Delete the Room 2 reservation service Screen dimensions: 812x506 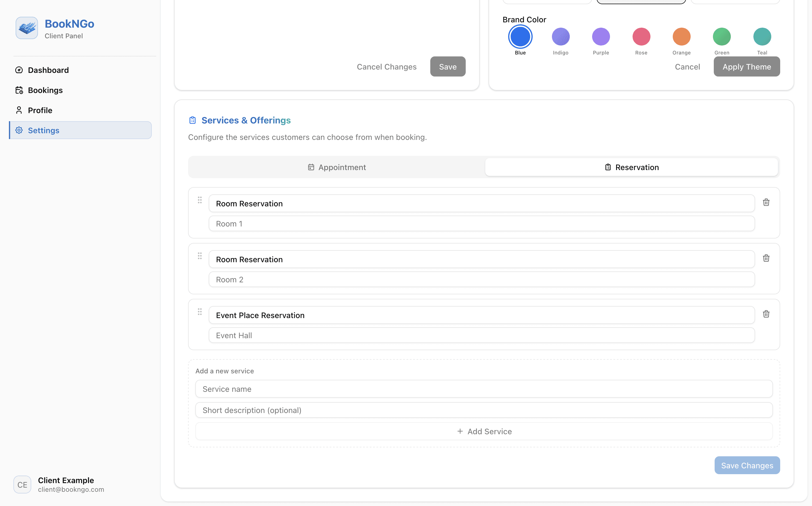[x=766, y=258]
